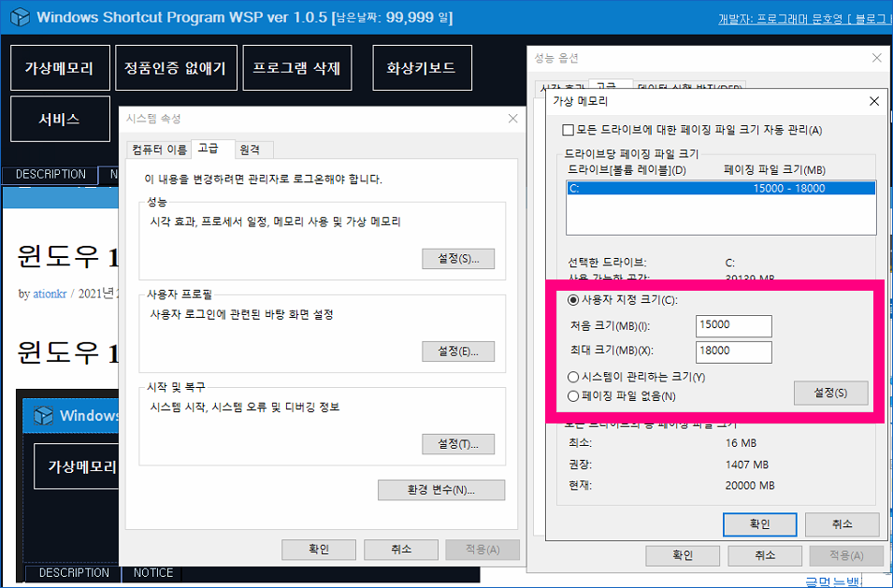Select the no paging file option
Image resolution: width=893 pixels, height=588 pixels.
573,396
